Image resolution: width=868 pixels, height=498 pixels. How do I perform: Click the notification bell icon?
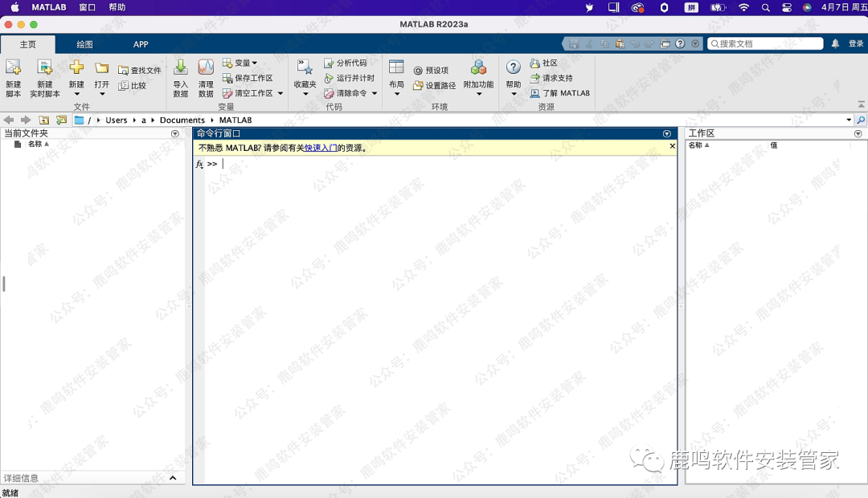click(835, 44)
